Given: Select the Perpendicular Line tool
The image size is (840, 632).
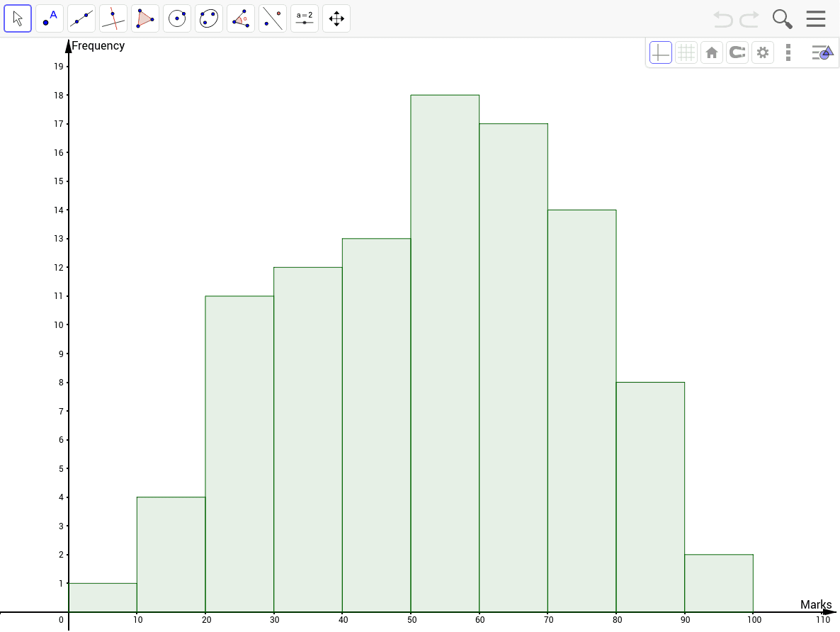Looking at the screenshot, I should 113,18.
